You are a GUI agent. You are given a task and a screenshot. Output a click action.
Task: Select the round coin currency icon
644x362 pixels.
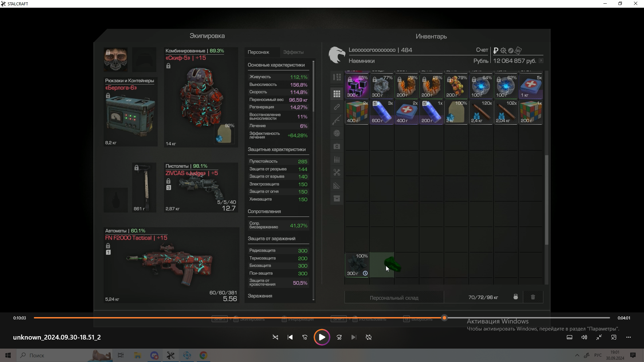[x=511, y=51]
